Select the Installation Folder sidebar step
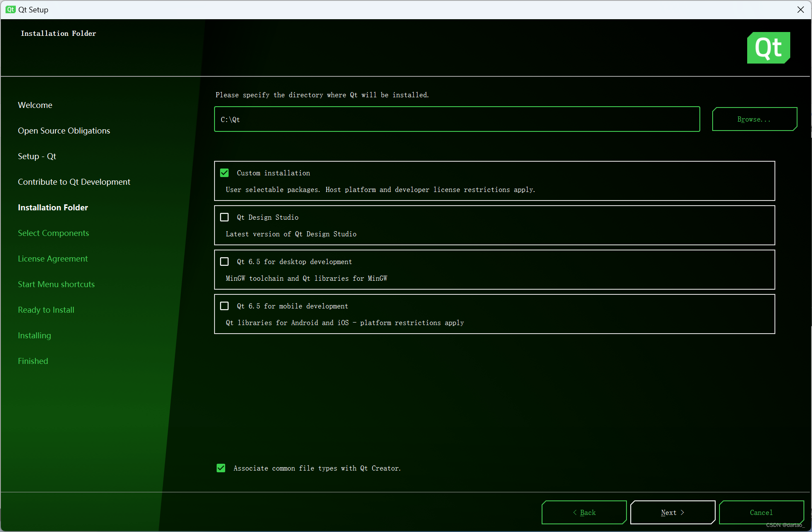 click(53, 207)
